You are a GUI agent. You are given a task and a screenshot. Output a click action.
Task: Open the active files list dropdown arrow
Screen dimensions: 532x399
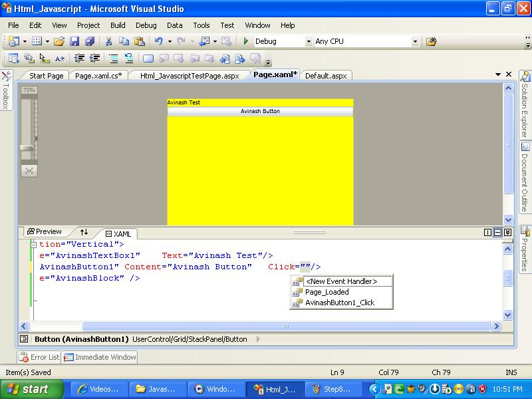497,74
